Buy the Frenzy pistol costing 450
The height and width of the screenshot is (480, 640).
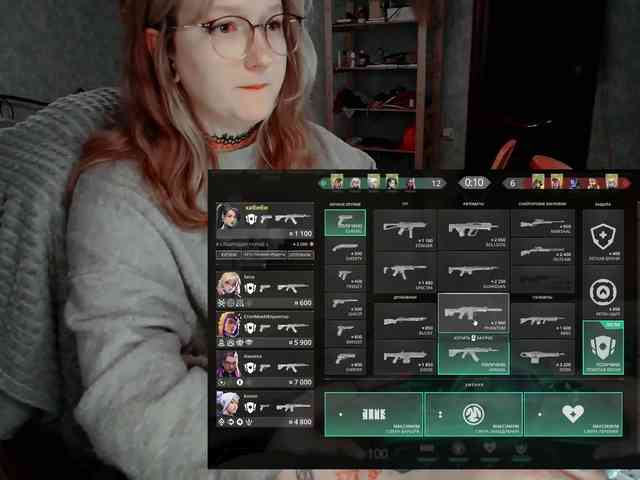[x=345, y=278]
